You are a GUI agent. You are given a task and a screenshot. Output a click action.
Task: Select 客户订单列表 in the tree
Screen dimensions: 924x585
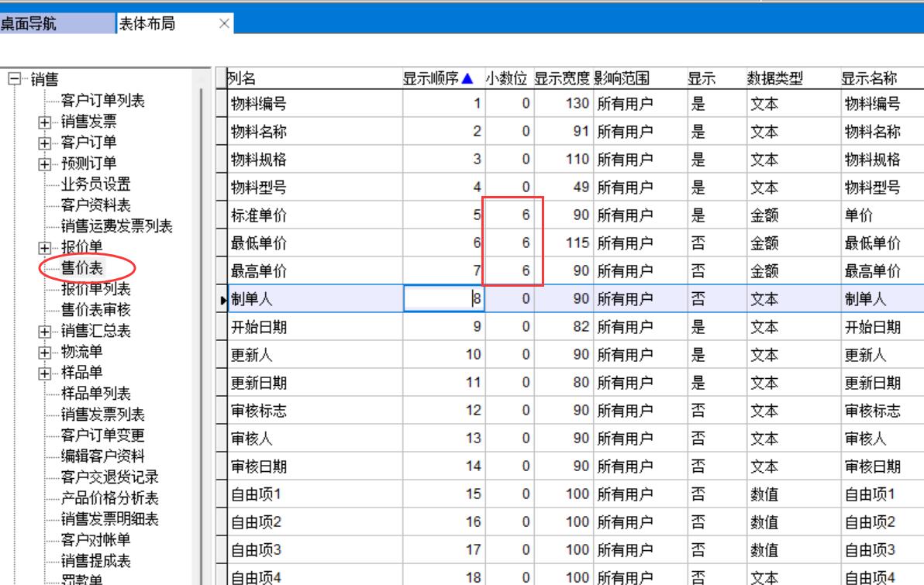(102, 102)
